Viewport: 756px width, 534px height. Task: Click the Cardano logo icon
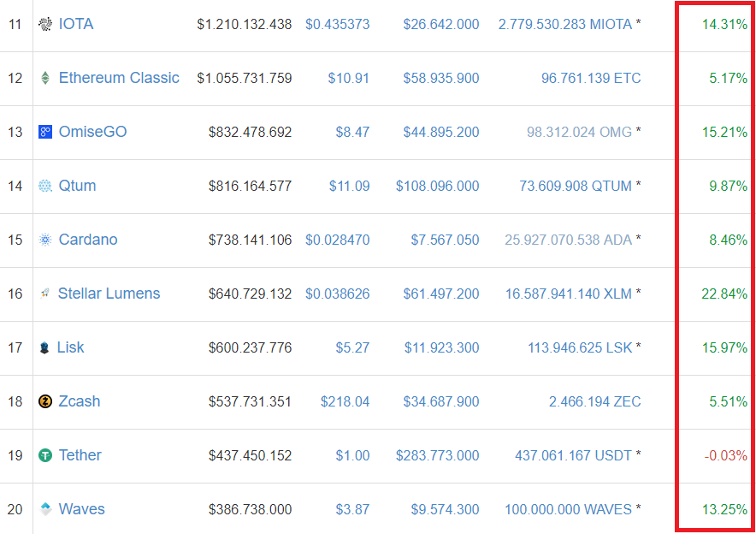45,240
